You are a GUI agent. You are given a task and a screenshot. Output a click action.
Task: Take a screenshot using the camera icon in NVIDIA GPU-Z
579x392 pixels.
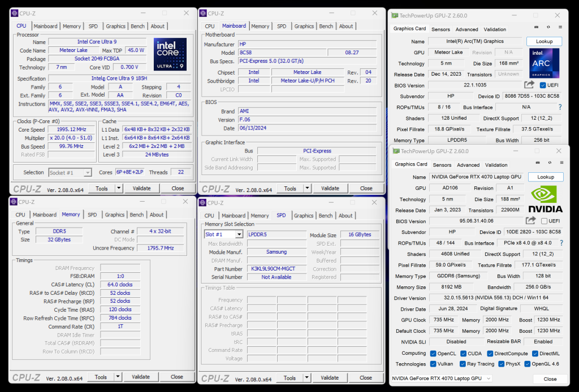tap(538, 163)
